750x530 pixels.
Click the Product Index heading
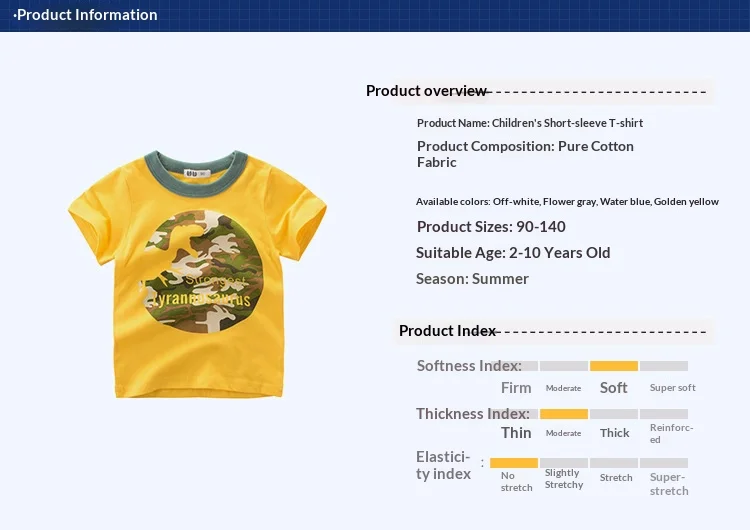tap(448, 331)
